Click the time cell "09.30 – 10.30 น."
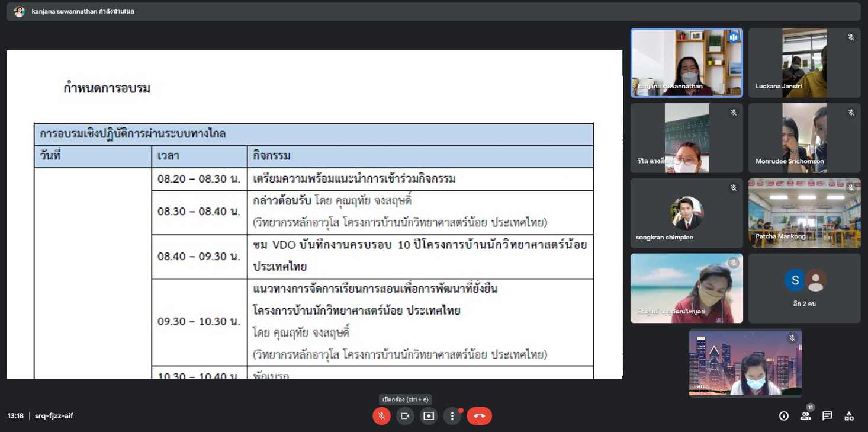 pos(199,321)
